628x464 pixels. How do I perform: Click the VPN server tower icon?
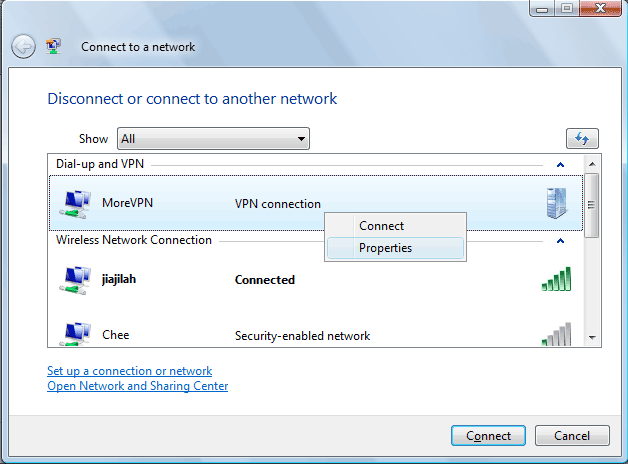pos(557,203)
